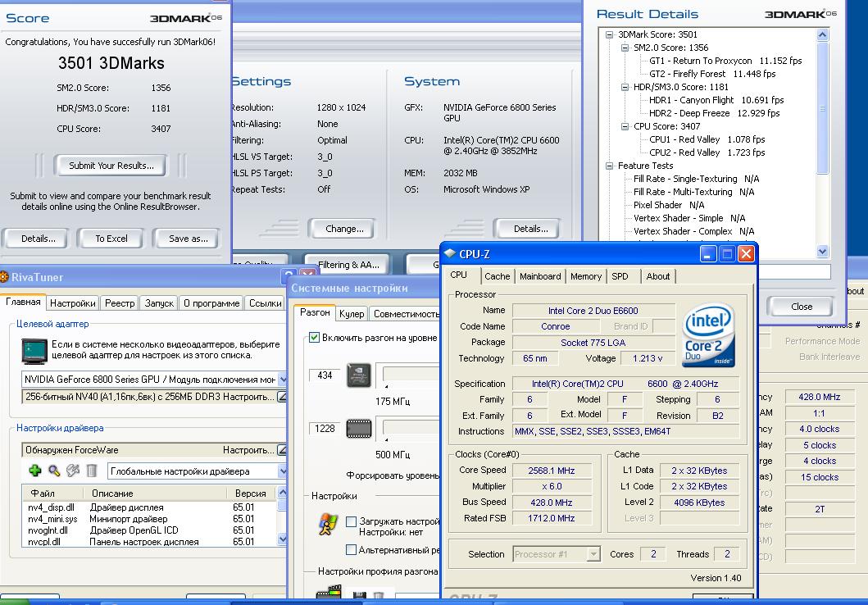Click the trash bin icon in RivaTuner driver settings
This screenshot has height=605, width=868.
91,471
